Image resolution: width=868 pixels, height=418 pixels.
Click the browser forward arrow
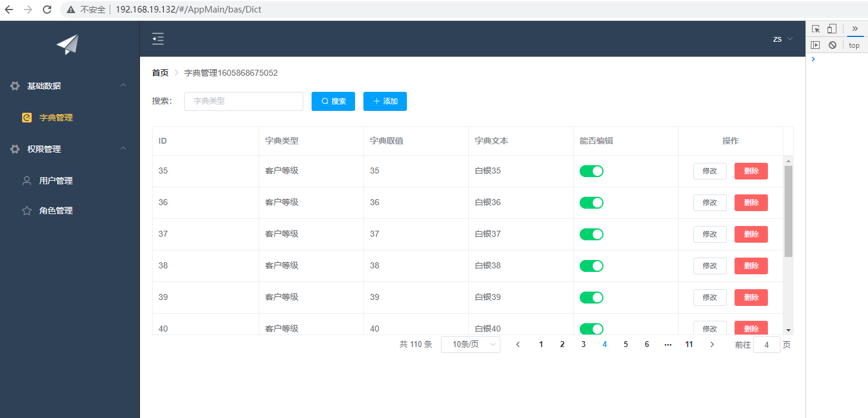click(x=28, y=10)
